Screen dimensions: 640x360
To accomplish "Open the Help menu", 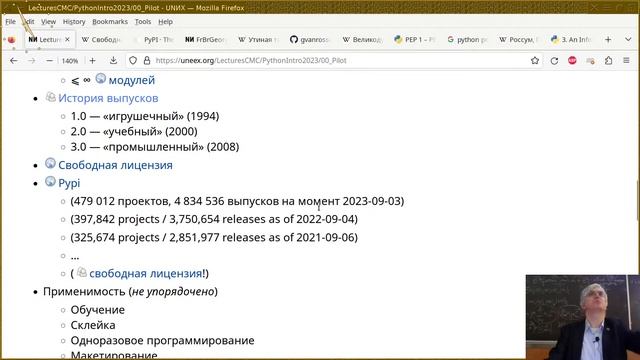I will click(165, 22).
